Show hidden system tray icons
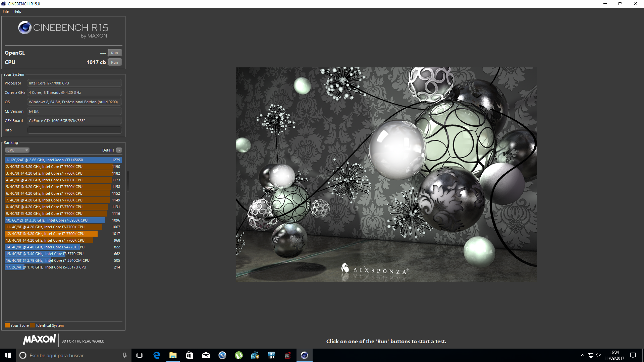 583,355
